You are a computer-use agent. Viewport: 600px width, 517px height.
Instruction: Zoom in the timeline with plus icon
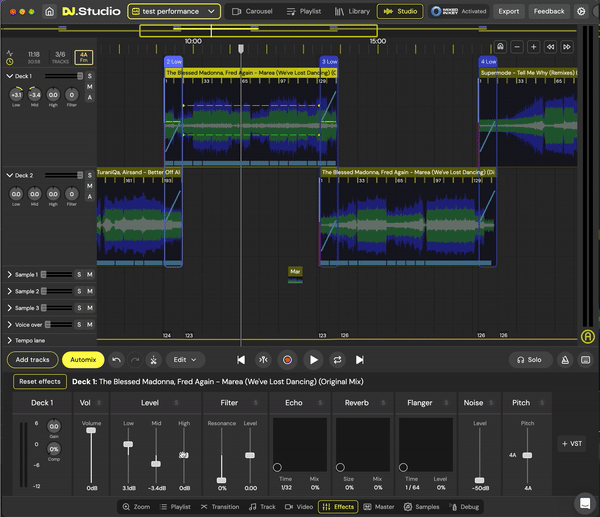[533, 47]
